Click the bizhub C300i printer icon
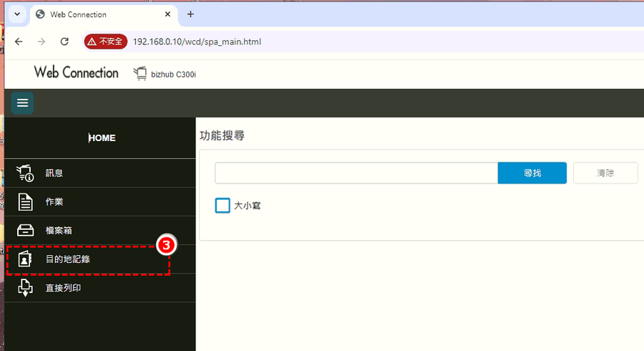This screenshot has width=644, height=351. [140, 73]
